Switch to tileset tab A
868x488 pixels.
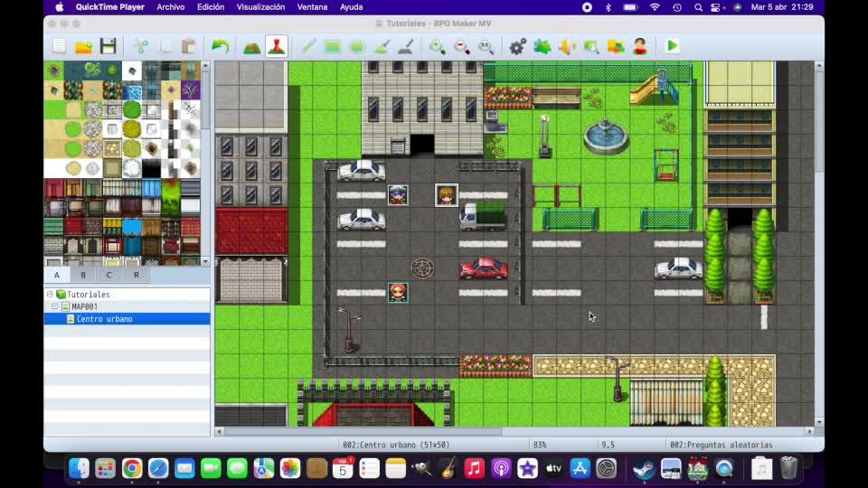56,275
